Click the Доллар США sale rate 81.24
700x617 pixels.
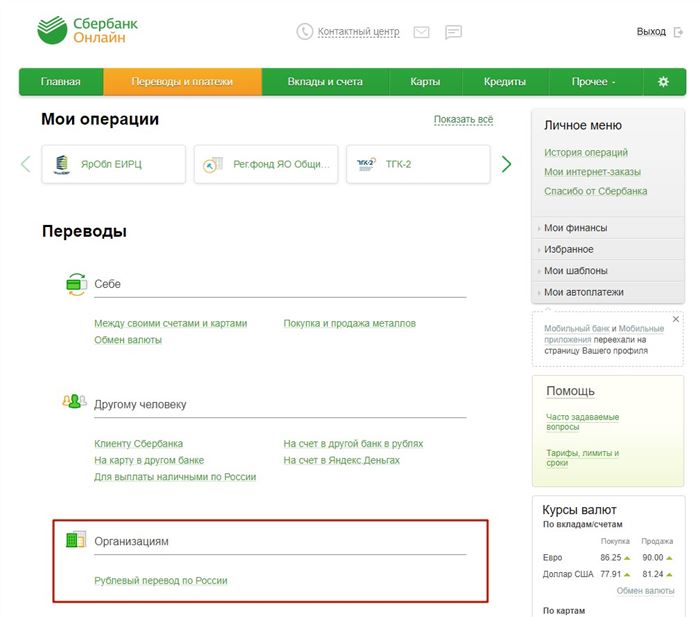(x=653, y=574)
